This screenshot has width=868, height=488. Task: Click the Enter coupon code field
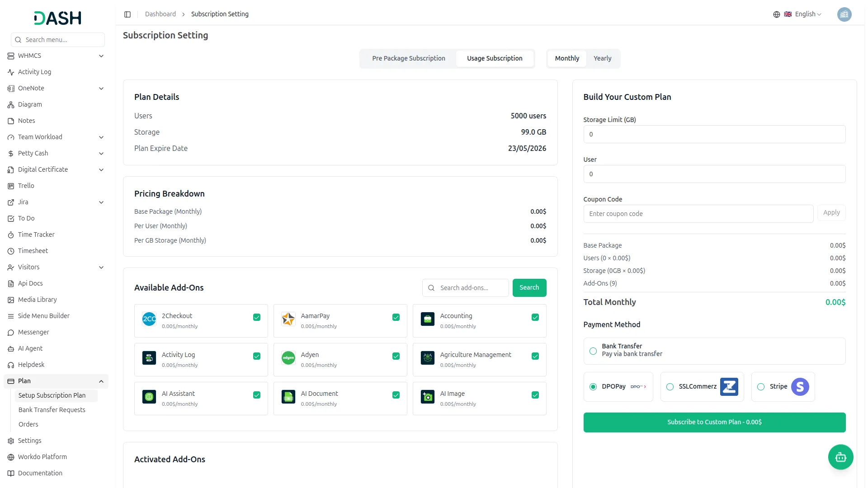(698, 214)
